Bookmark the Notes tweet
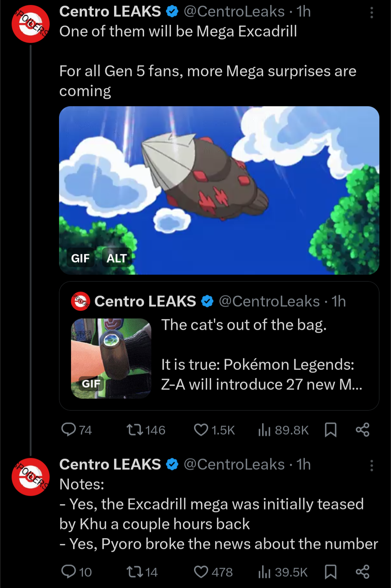Screen dimensions: 391x588 (x=331, y=572)
